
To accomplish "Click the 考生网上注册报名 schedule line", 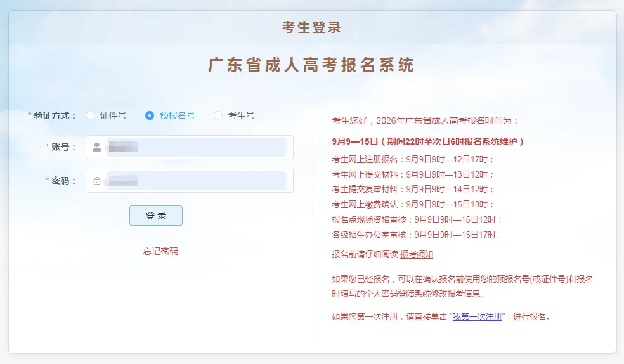I will point(413,160).
